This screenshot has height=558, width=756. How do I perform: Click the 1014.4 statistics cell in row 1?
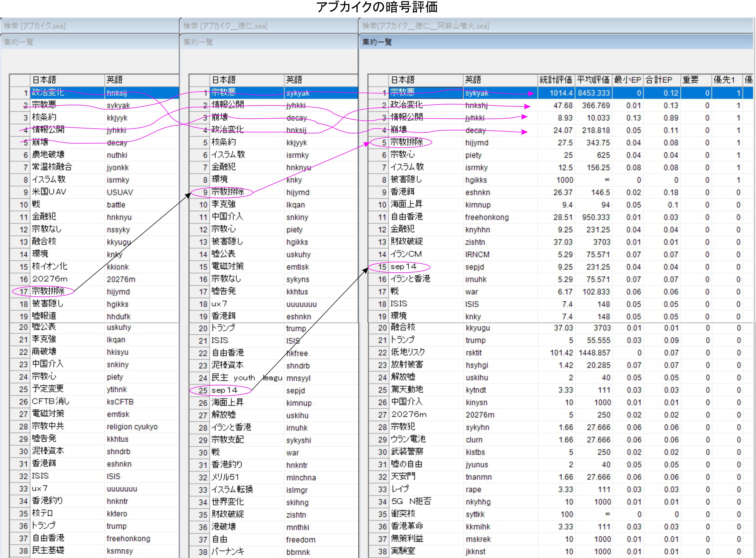[x=560, y=93]
